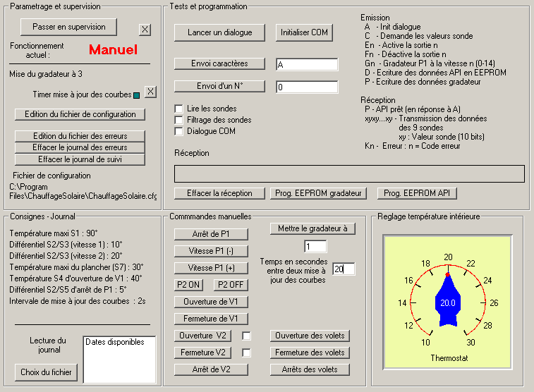The width and height of the screenshot is (534, 392).
Task: Click the red Manuel mode label
Action: pos(113,49)
